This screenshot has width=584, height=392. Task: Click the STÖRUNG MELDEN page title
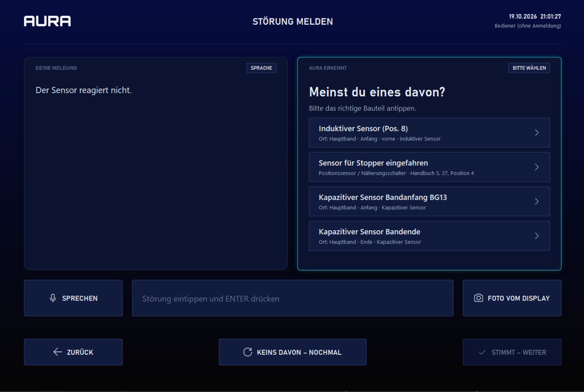point(293,22)
